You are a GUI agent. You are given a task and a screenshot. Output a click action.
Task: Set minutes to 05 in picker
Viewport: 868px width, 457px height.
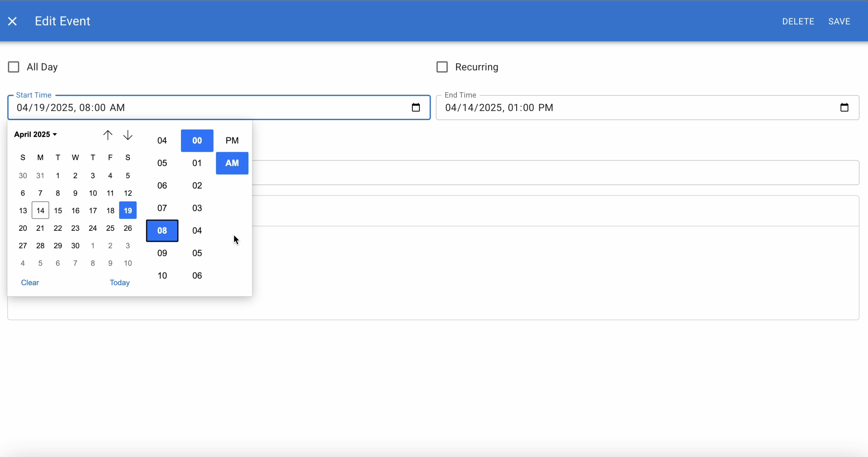[x=197, y=253]
